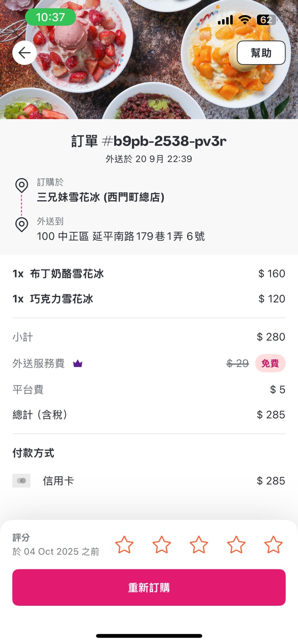This screenshot has width=298, height=644.
Task: Open restaurant 三兄妹雪花冰 (西門町總店)
Action: tap(100, 197)
